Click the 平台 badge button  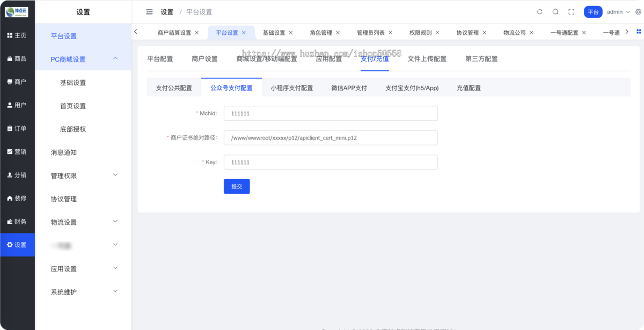click(x=593, y=12)
